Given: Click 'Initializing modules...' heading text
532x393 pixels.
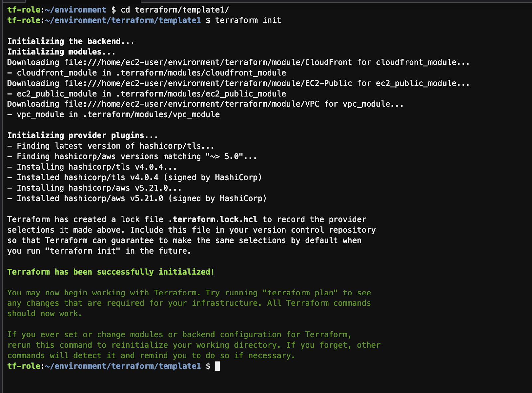Looking at the screenshot, I should (61, 52).
